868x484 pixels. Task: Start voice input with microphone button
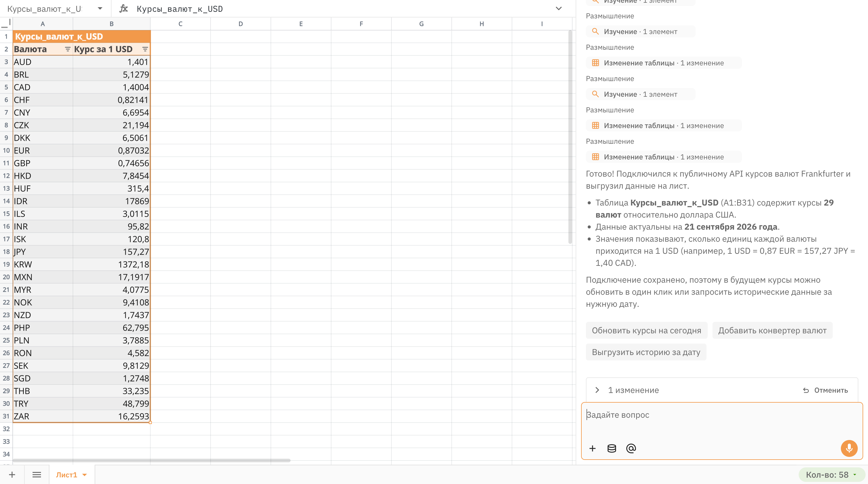tap(849, 448)
